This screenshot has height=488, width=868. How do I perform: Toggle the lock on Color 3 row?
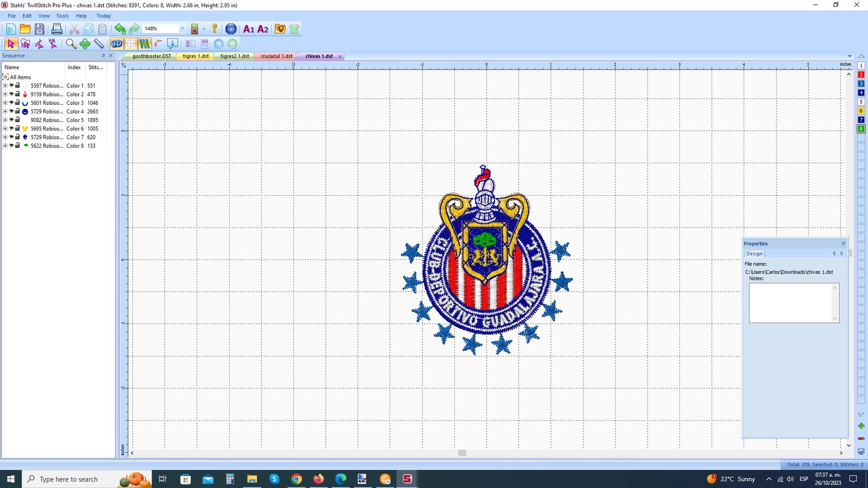point(17,102)
